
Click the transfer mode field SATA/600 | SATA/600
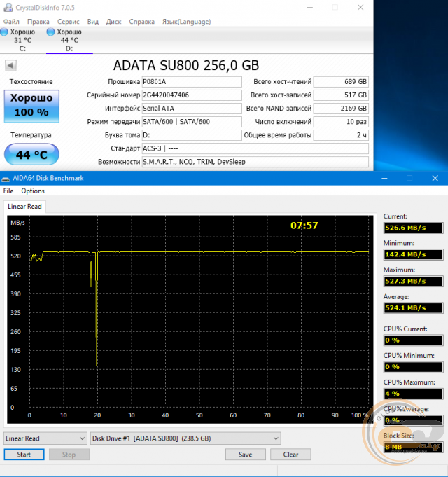coord(192,122)
